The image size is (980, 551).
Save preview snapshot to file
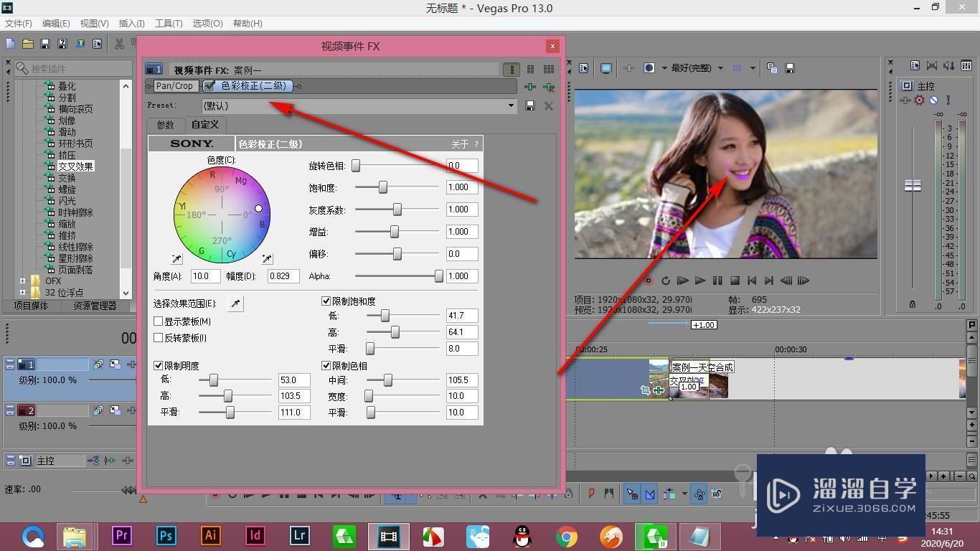point(790,68)
